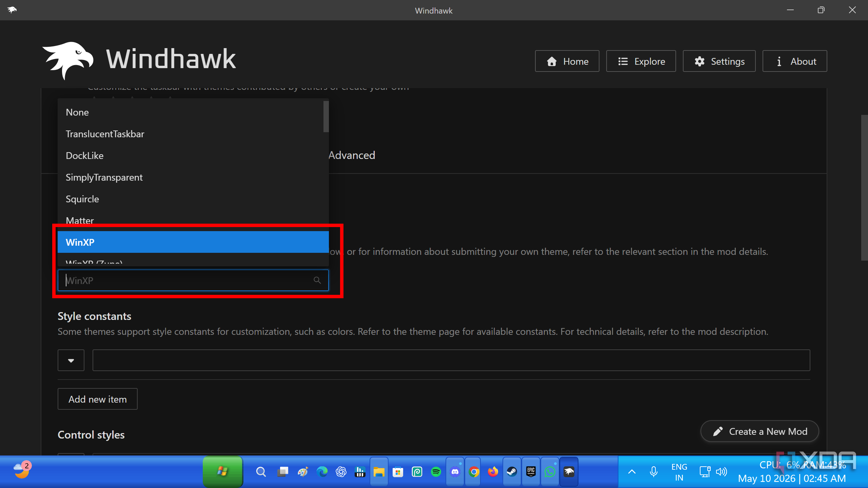
Task: Open the About page
Action: click(795, 61)
